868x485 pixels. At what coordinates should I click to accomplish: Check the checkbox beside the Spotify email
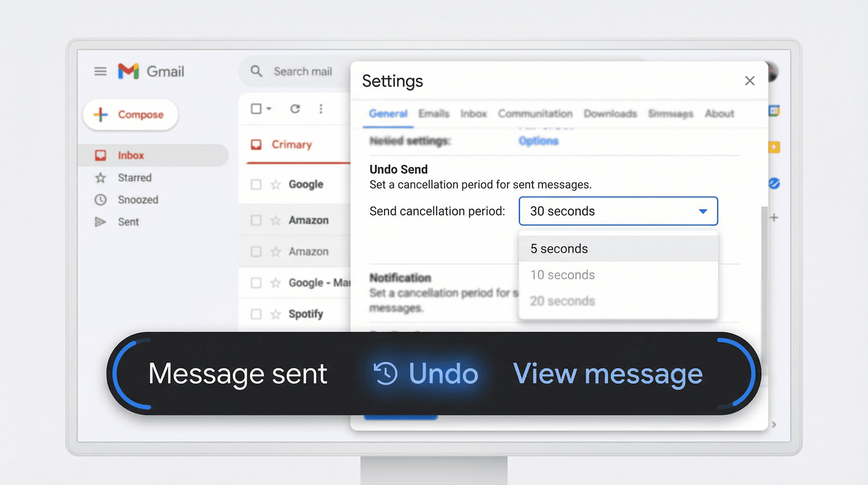(x=256, y=314)
